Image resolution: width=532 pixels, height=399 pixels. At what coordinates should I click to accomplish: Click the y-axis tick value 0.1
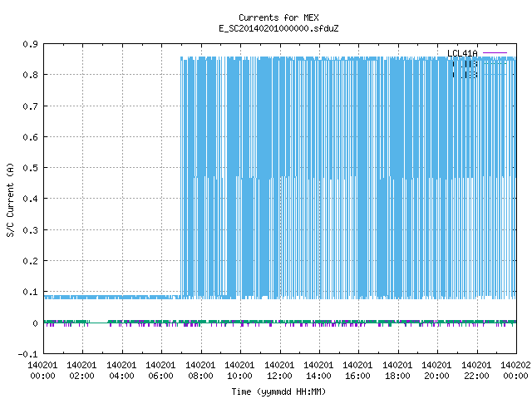tap(31, 292)
